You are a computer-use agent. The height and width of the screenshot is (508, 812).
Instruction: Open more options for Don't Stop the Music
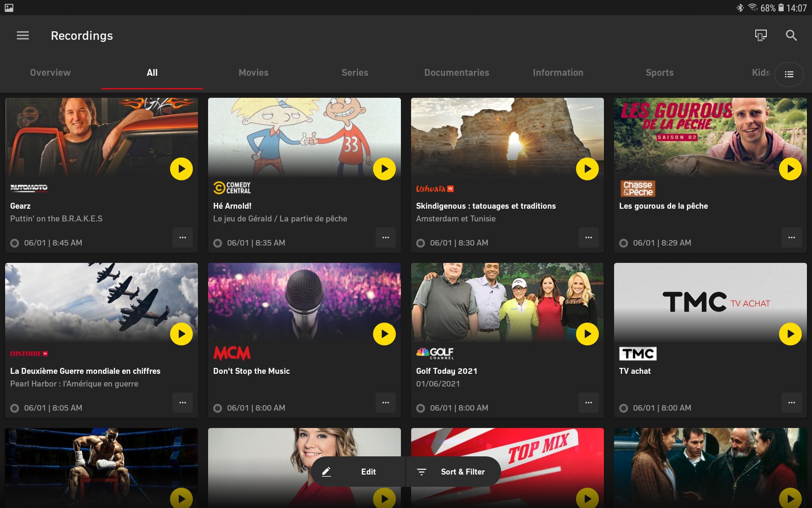386,403
